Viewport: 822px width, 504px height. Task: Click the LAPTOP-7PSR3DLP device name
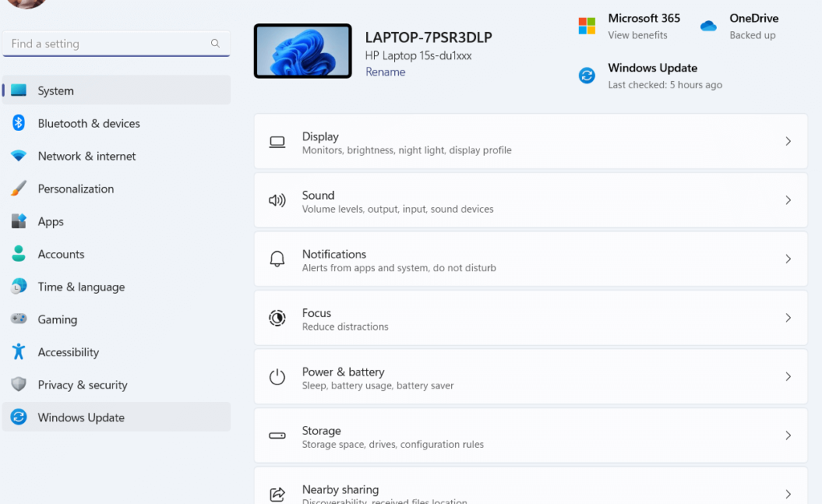click(429, 37)
